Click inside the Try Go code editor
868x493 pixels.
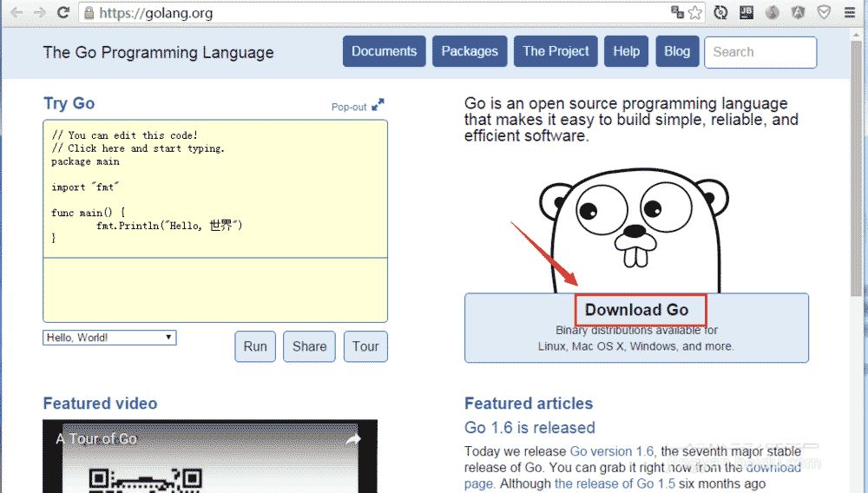pyautogui.click(x=215, y=188)
